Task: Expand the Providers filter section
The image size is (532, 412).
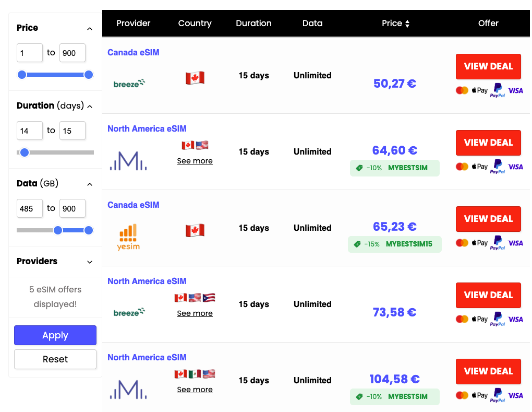Action: pos(90,262)
